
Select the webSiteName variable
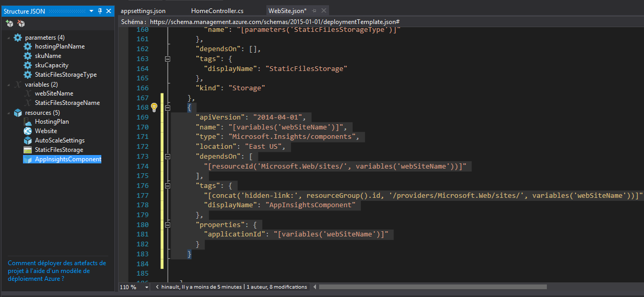pyautogui.click(x=54, y=93)
